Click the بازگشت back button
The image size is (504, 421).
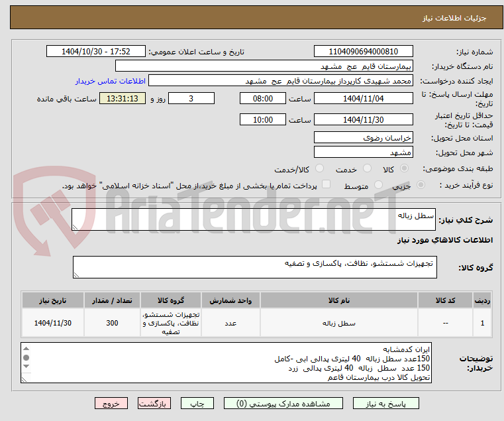coord(154,403)
